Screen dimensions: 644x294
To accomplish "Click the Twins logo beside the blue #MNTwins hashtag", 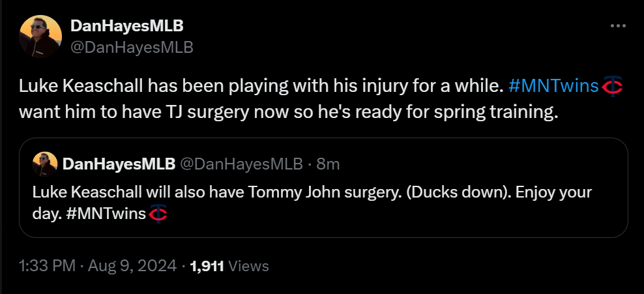I will [x=610, y=86].
